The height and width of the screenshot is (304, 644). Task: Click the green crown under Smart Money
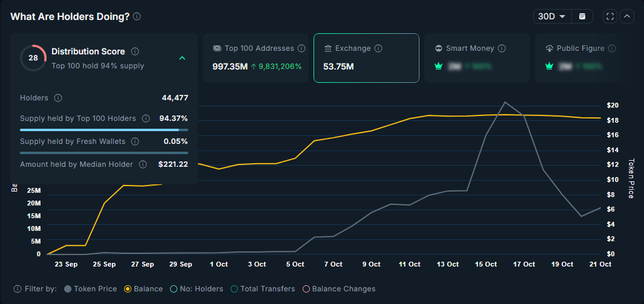(439, 66)
